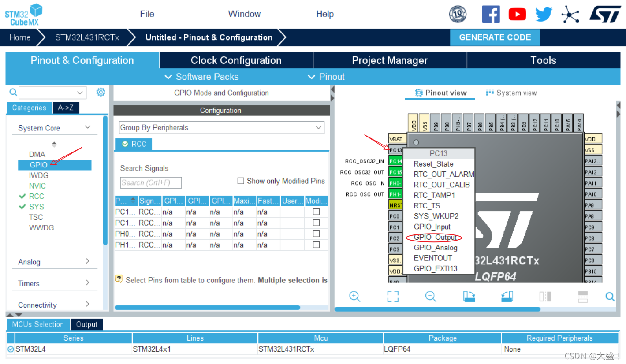Open the Group By Peripherals dropdown
Screen dimensions: 626x364
click(222, 128)
